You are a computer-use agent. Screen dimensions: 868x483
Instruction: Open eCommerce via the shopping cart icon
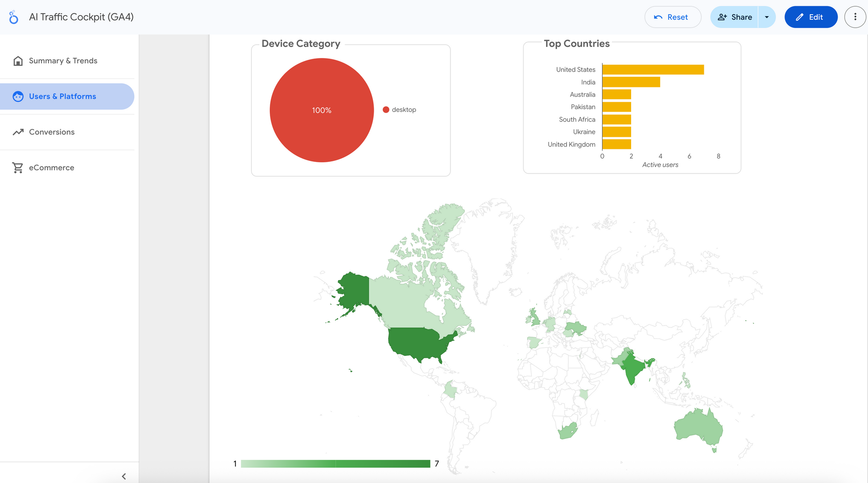tap(18, 168)
